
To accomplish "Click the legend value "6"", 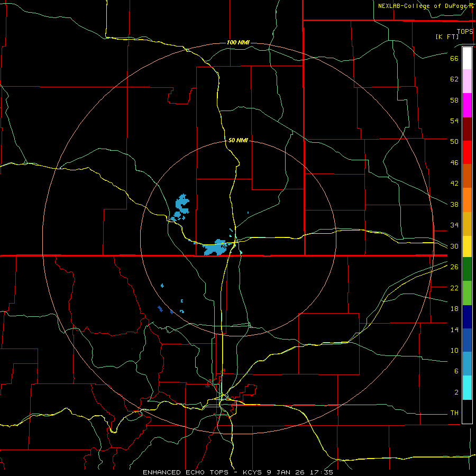I will (x=456, y=371).
